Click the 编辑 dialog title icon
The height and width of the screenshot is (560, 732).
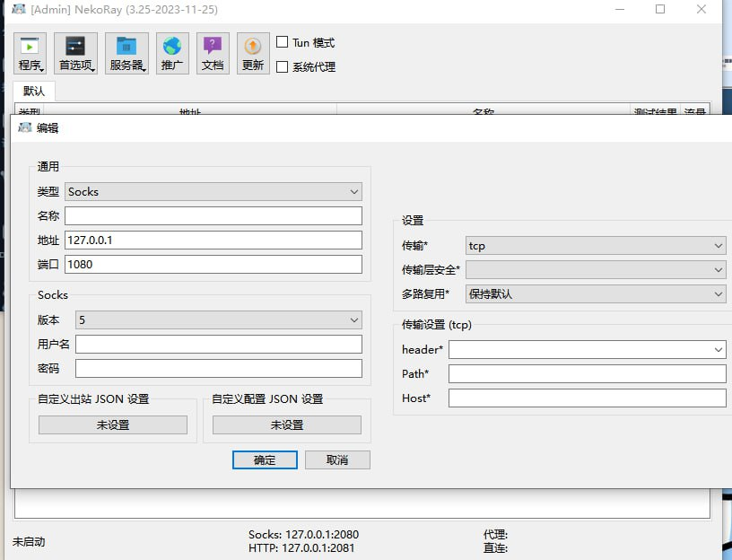tap(25, 127)
